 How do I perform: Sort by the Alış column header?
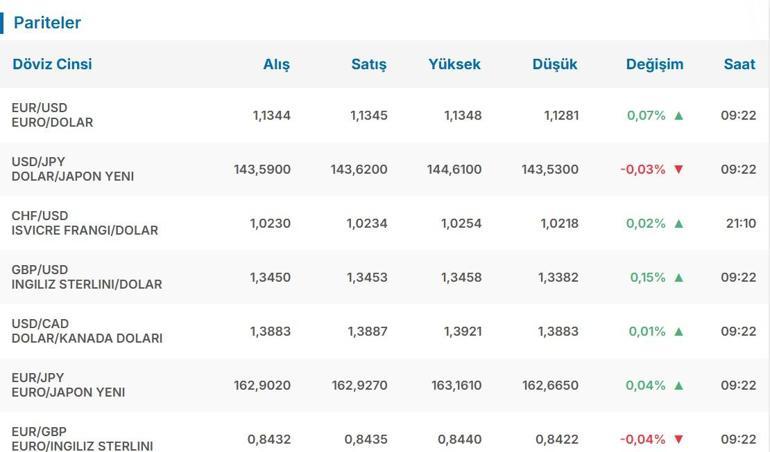[x=276, y=64]
